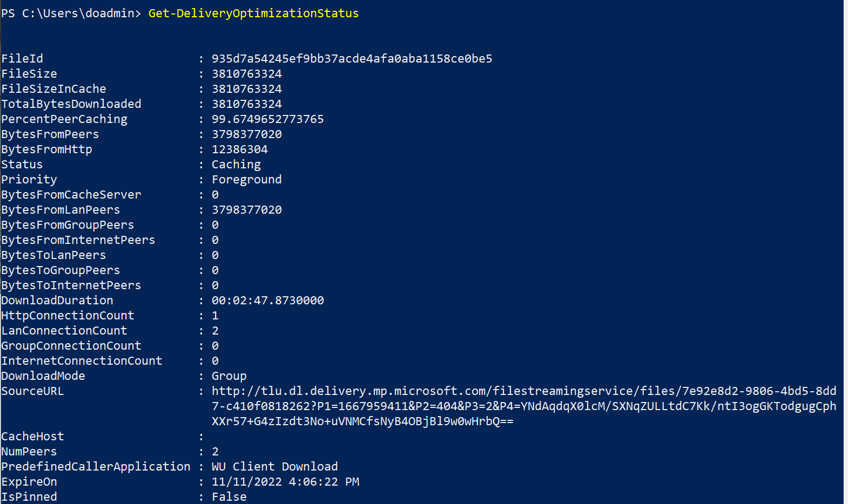Click the Get-DeliveryOptimizationStatus command text
The image size is (848, 504).
(253, 13)
